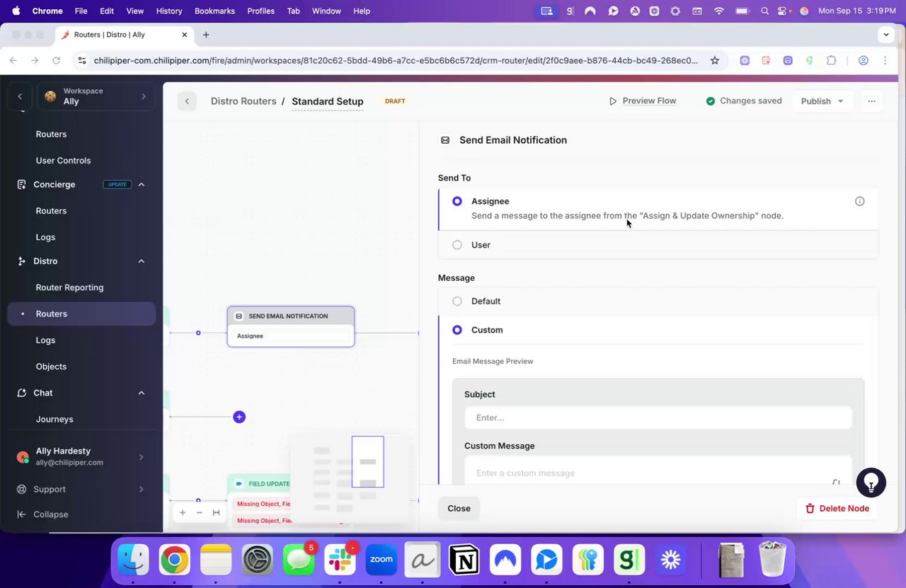Viewport: 906px width, 588px height.
Task: Click the Preview Flow button
Action: tap(643, 101)
